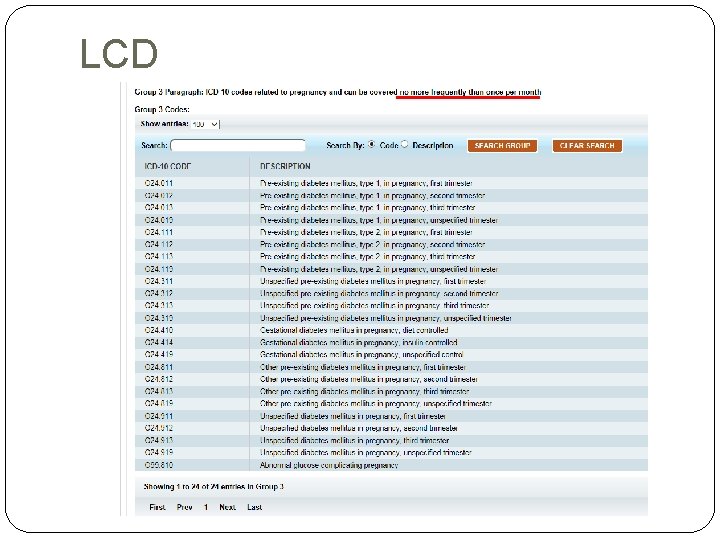Click the Group 3 Paragraph text
The height and width of the screenshot is (540, 720).
(338, 92)
